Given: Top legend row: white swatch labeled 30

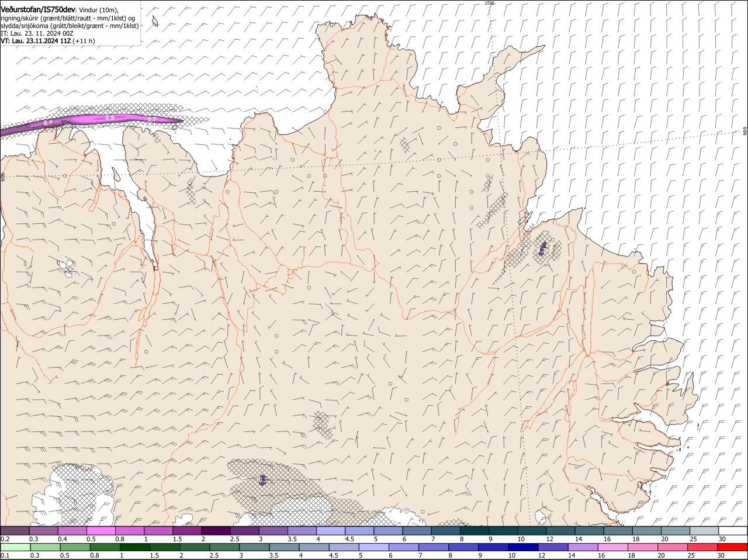Looking at the screenshot, I should pyautogui.click(x=733, y=530).
